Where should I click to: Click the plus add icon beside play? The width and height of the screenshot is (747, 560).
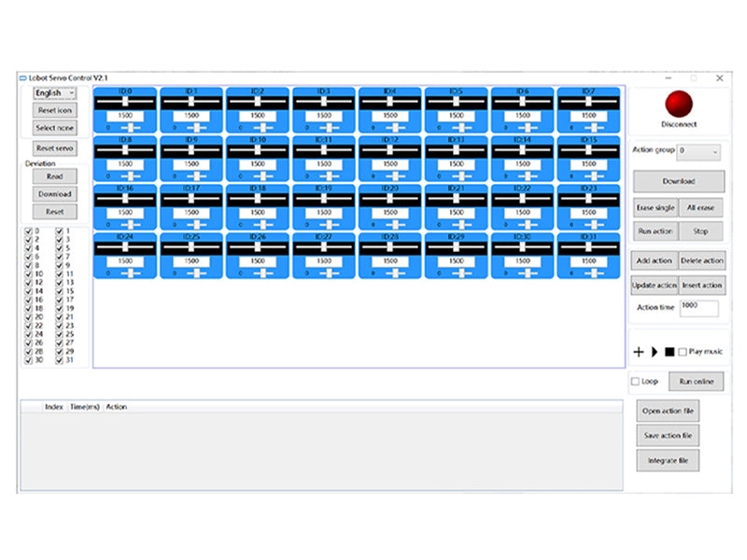click(x=639, y=352)
